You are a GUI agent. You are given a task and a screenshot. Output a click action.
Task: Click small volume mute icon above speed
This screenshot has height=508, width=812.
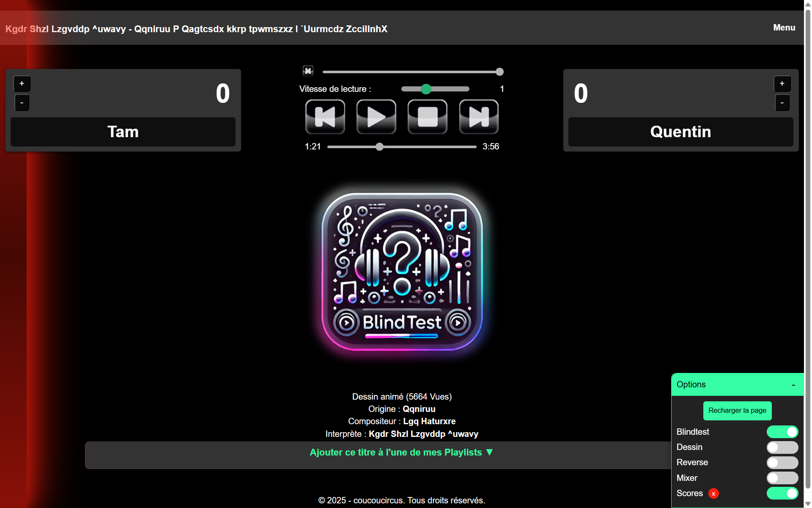[x=308, y=71]
